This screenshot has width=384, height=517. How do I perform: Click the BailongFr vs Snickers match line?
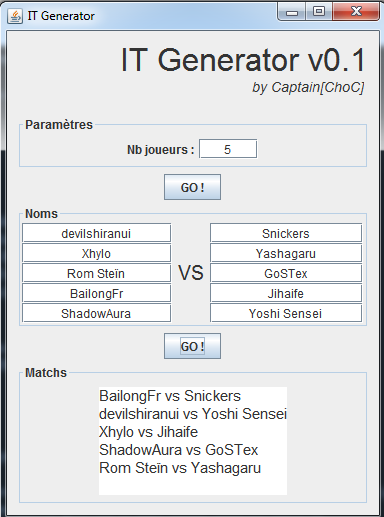(x=170, y=396)
